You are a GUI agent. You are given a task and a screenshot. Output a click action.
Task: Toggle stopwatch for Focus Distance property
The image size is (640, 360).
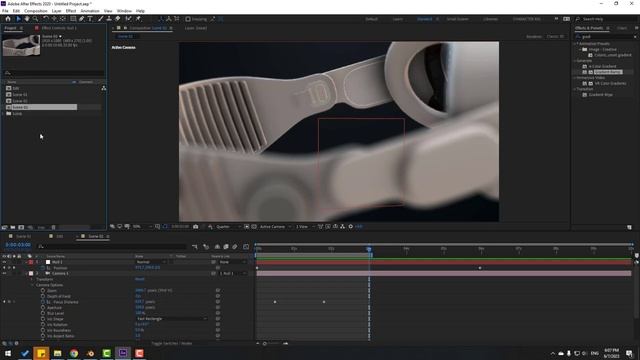43,302
